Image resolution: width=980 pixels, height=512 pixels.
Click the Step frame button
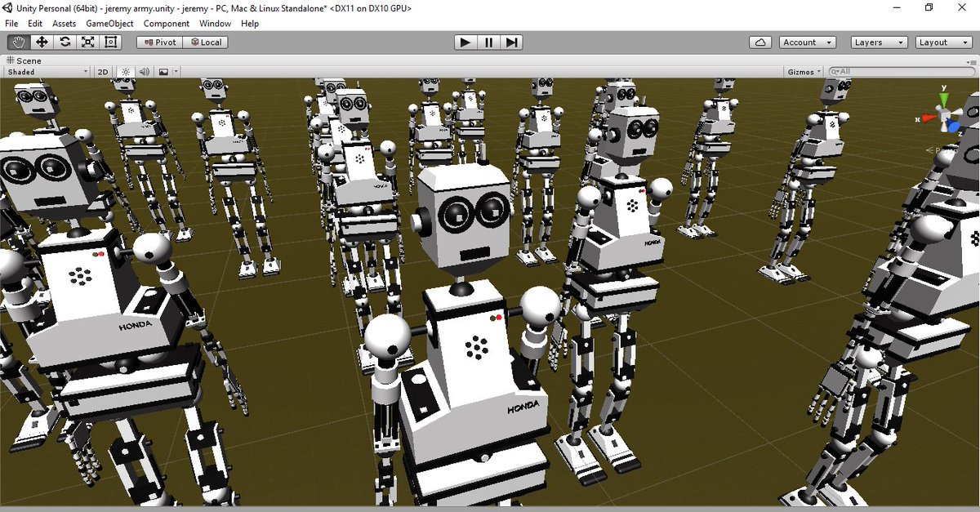511,42
